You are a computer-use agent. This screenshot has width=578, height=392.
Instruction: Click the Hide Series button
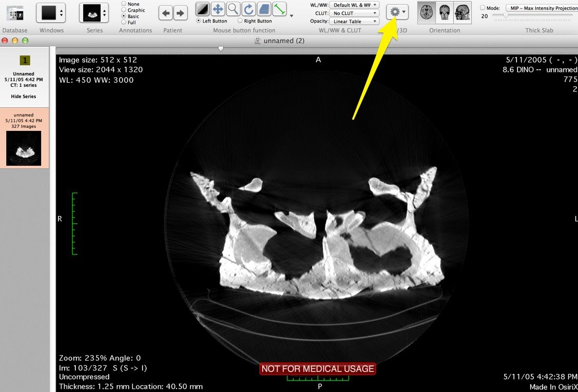(x=24, y=96)
